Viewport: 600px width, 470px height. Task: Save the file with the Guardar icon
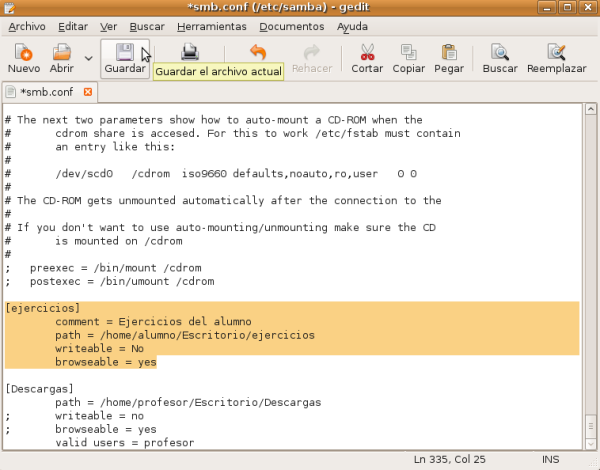click(125, 52)
